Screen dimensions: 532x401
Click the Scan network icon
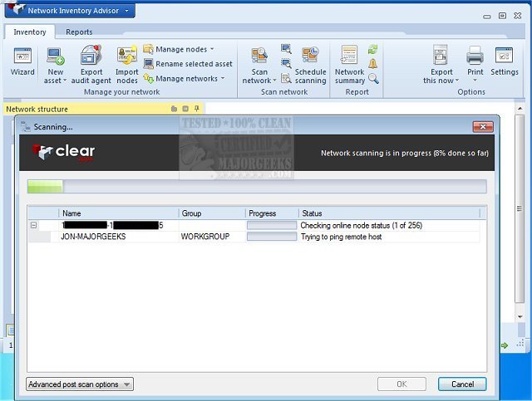click(259, 56)
